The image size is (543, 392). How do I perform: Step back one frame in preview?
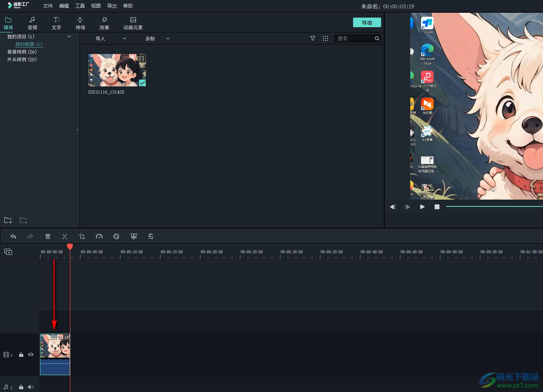click(x=393, y=207)
